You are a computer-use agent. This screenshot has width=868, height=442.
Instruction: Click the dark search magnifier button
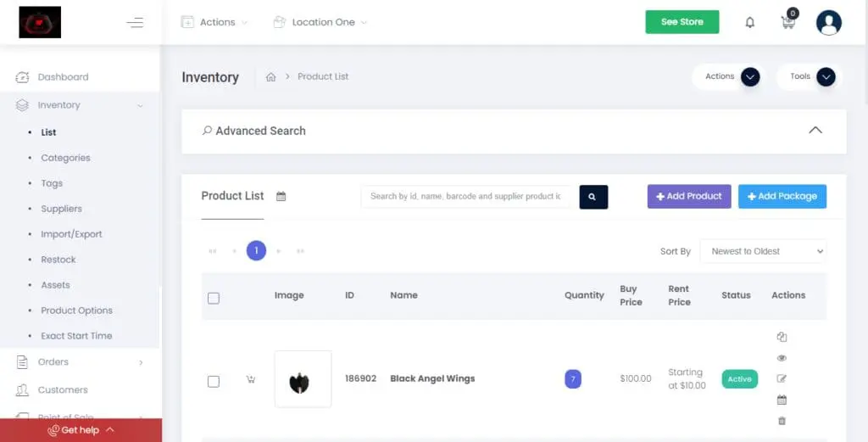(x=593, y=197)
